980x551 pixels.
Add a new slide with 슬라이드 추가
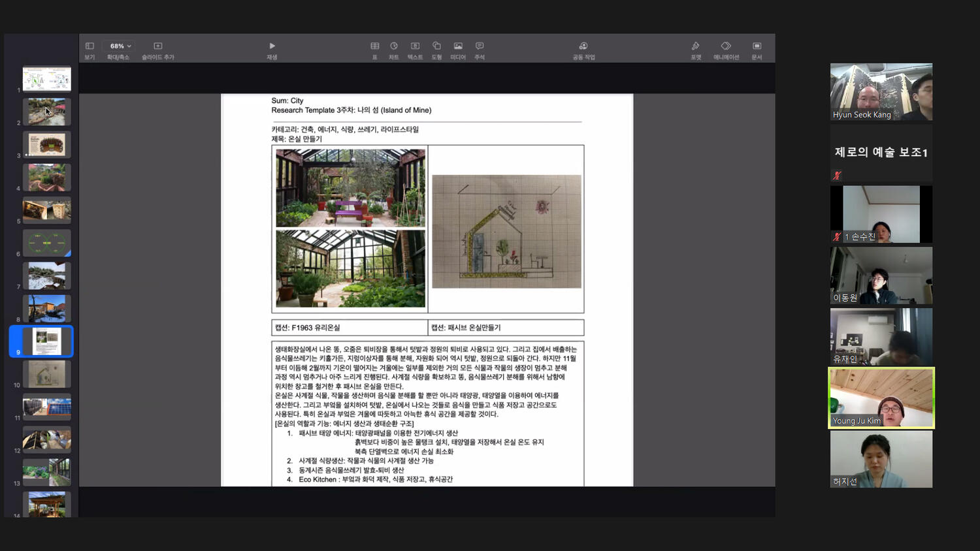click(x=157, y=46)
